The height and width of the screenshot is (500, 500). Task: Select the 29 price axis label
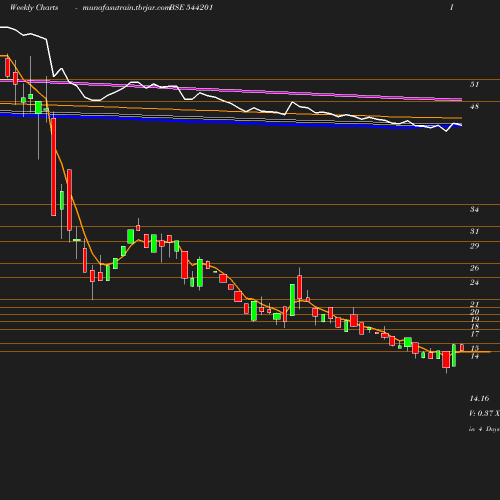[x=474, y=246]
